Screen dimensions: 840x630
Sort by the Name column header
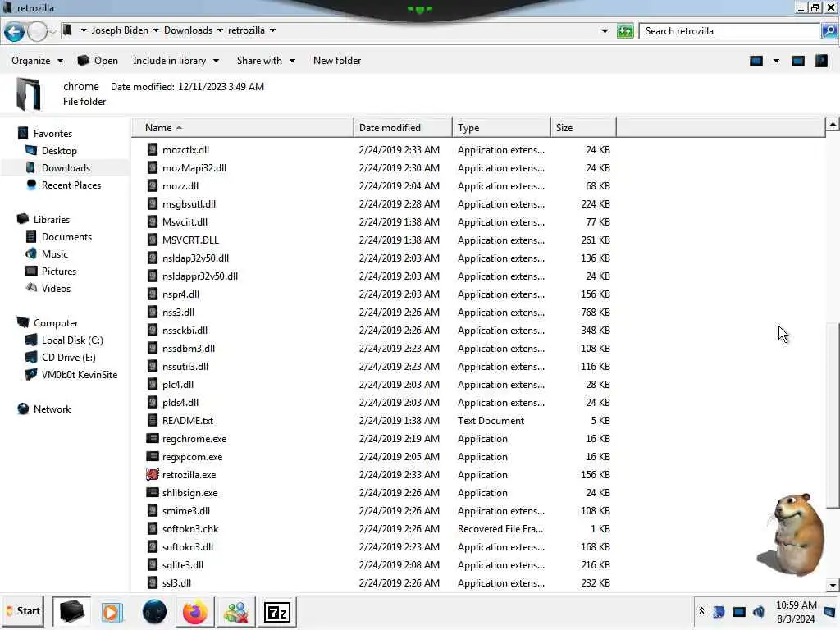pyautogui.click(x=242, y=127)
